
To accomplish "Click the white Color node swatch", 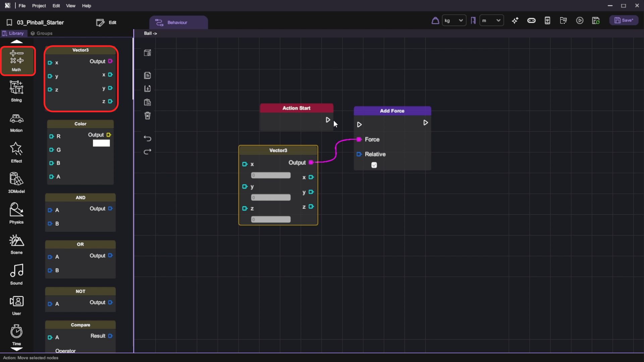I will [101, 143].
